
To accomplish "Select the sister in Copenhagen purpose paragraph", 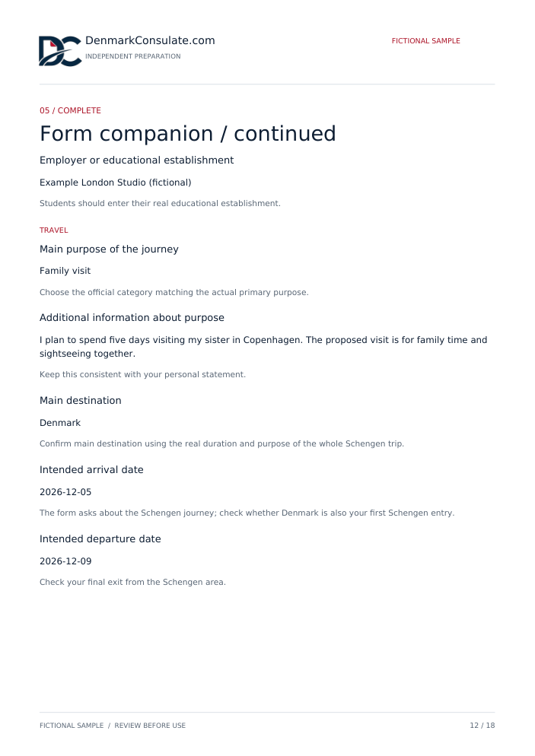I will point(263,347).
